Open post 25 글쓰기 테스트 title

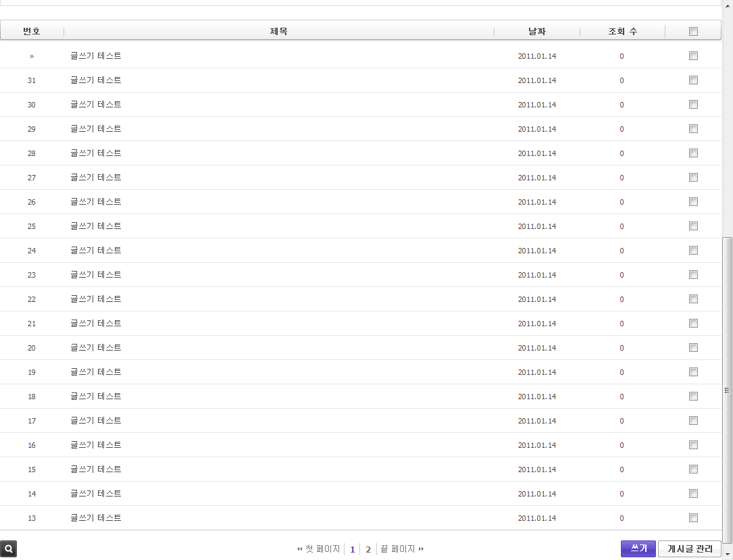click(96, 226)
